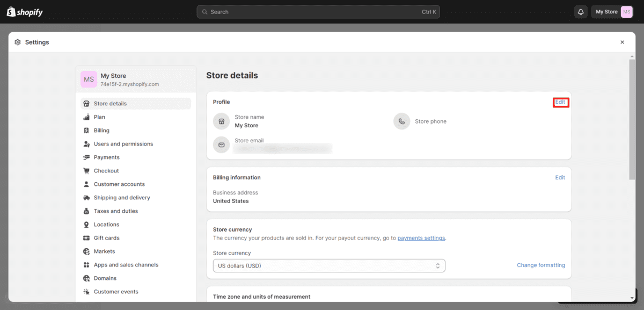Open the Store currency dropdown
Image resolution: width=644 pixels, height=310 pixels.
328,265
